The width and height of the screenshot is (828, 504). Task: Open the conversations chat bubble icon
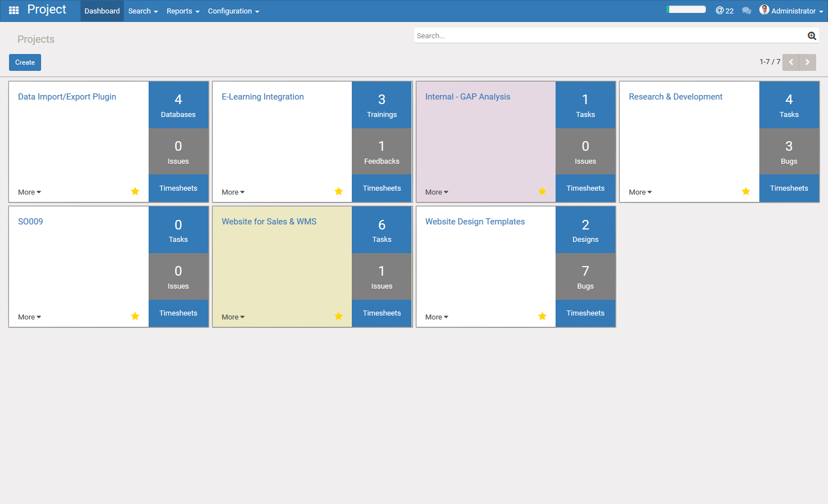pos(746,11)
